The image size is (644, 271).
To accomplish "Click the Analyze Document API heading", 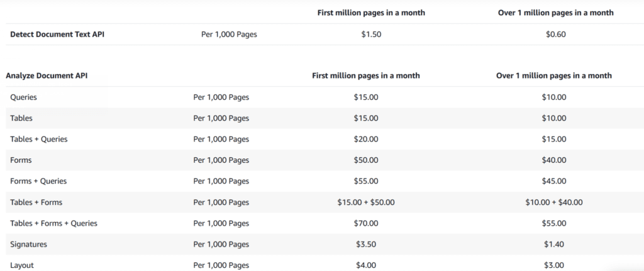I will 47,75.
